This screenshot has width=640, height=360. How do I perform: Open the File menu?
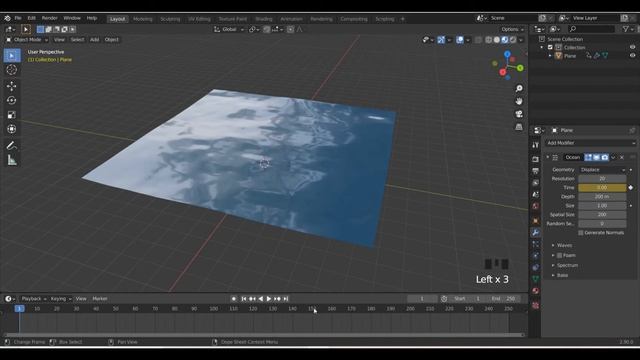pyautogui.click(x=18, y=18)
